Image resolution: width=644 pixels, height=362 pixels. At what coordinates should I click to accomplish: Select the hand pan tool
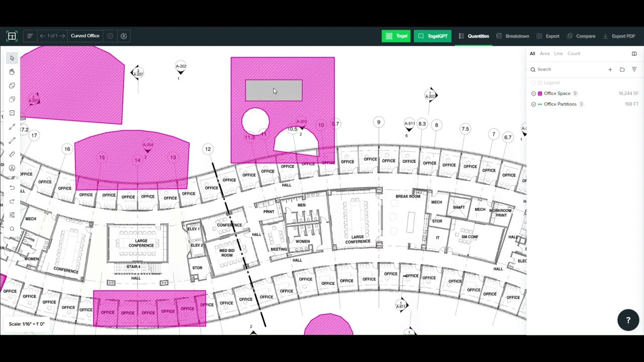(x=12, y=72)
